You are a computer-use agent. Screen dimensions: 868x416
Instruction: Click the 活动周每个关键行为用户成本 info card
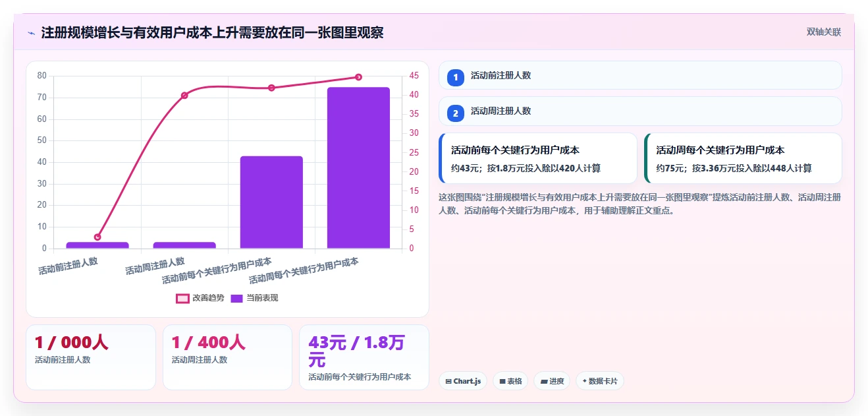click(743, 158)
